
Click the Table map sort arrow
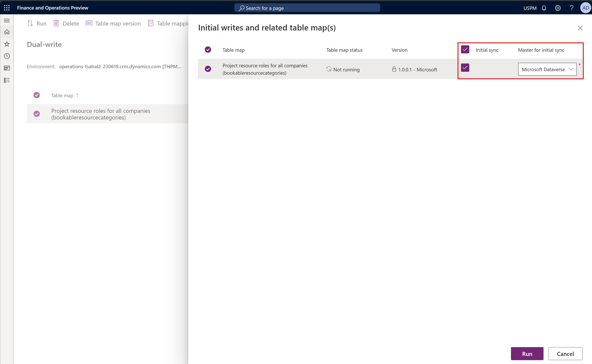[x=78, y=95]
